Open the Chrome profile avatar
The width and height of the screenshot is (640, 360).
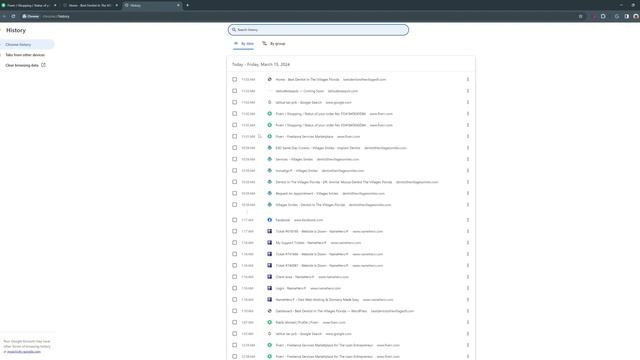coord(636,16)
